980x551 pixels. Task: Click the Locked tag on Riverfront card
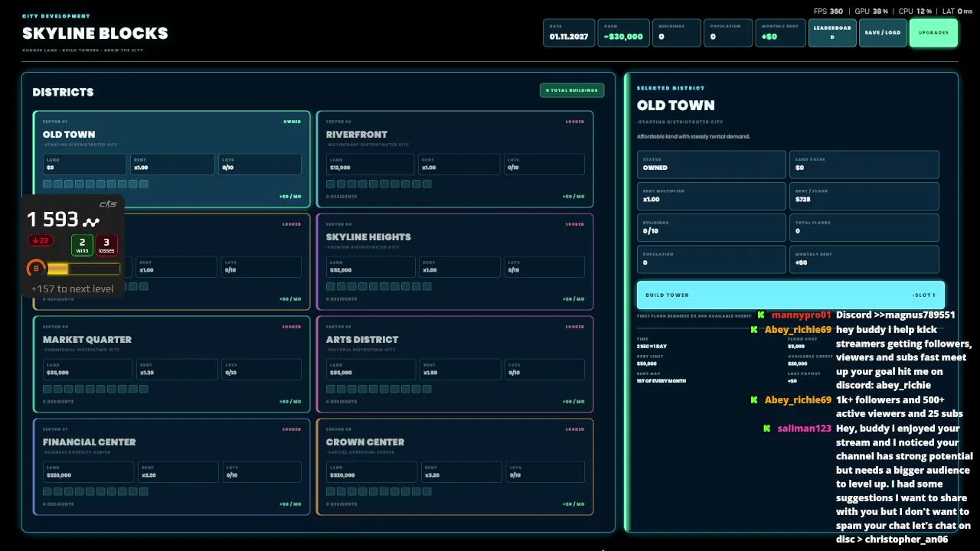(575, 122)
